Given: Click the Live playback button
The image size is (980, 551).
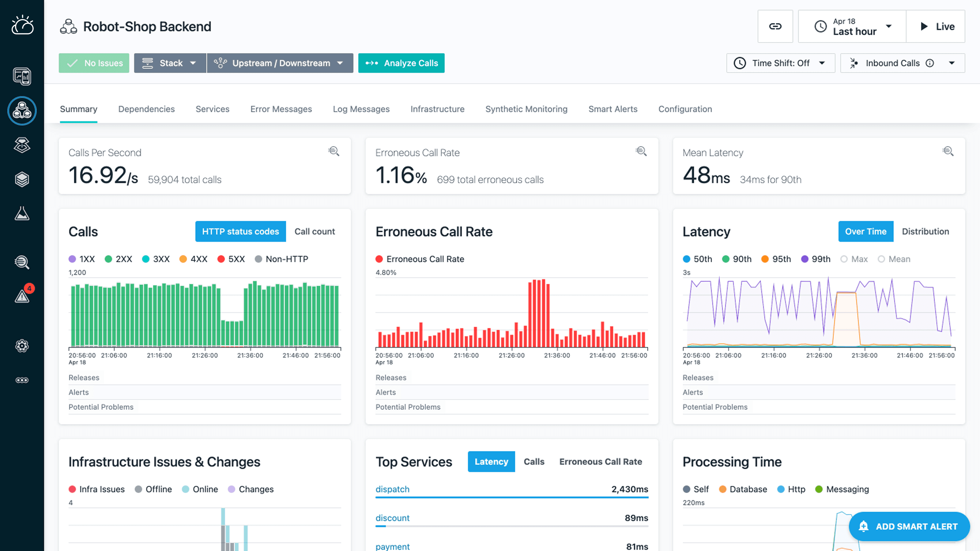Looking at the screenshot, I should [x=936, y=26].
